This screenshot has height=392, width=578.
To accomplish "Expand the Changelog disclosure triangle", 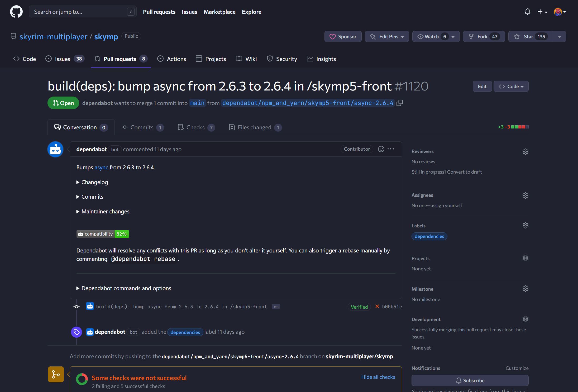I will click(x=78, y=181).
